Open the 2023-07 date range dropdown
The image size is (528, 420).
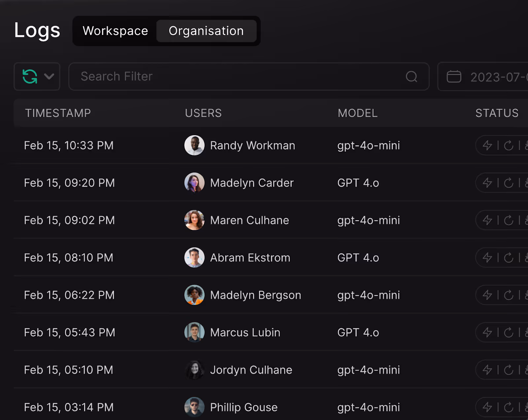click(x=483, y=76)
